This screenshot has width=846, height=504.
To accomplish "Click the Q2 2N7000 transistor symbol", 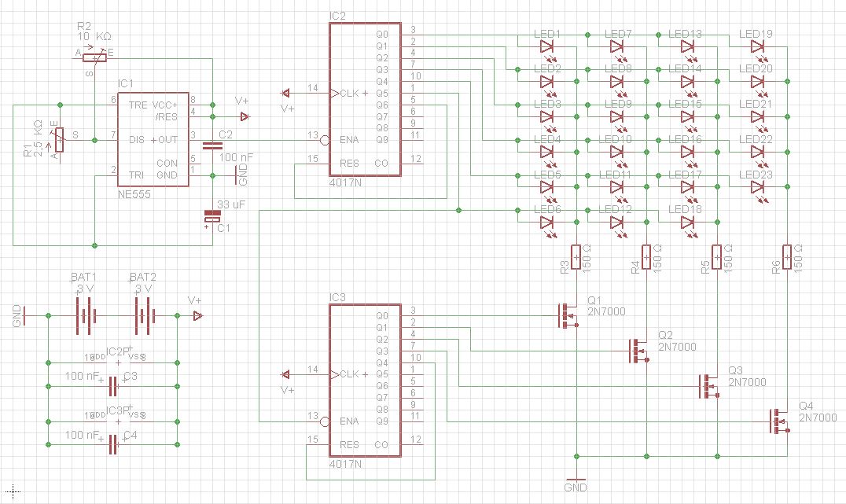I will click(638, 351).
